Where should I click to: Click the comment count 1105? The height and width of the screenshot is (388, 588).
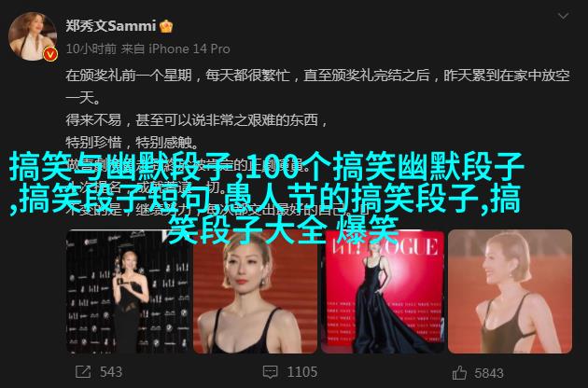[x=302, y=372]
